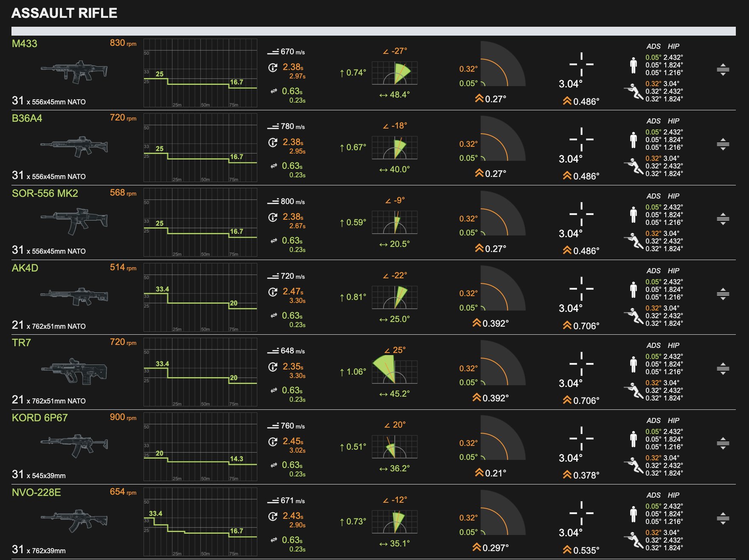Click the weapon swap icon in the TR7 row

pos(273,390)
